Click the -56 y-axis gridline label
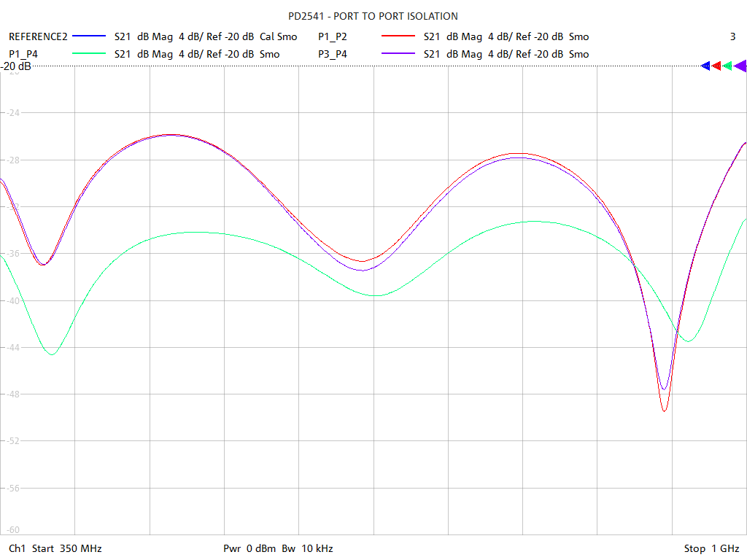 pos(12,488)
